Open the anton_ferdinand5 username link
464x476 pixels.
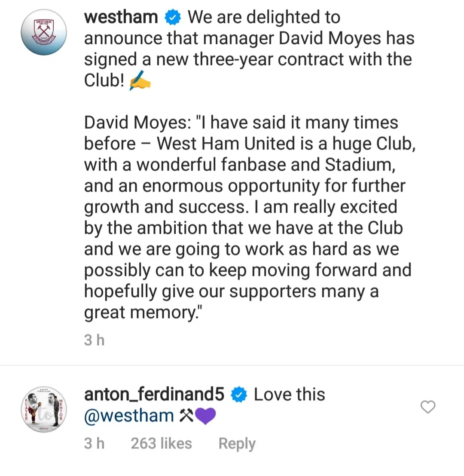[155, 394]
